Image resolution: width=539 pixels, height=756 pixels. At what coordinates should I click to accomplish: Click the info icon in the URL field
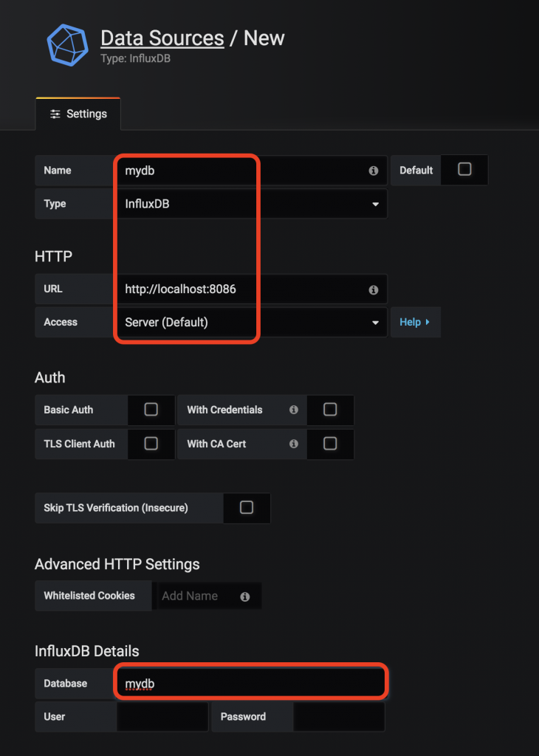pos(373,289)
